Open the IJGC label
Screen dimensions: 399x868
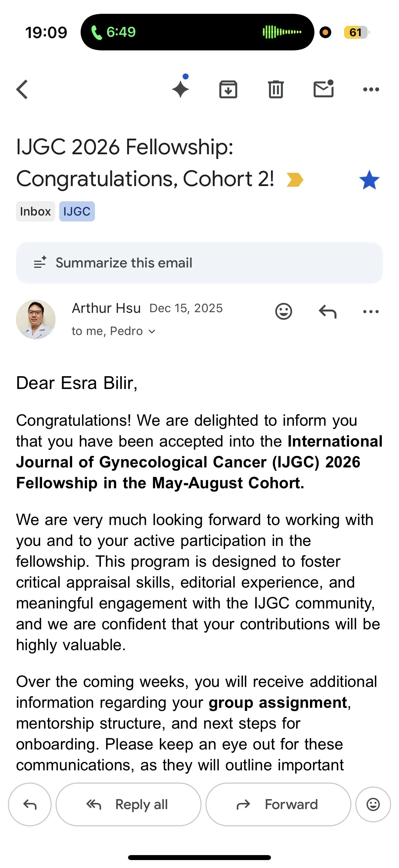pos(77,212)
